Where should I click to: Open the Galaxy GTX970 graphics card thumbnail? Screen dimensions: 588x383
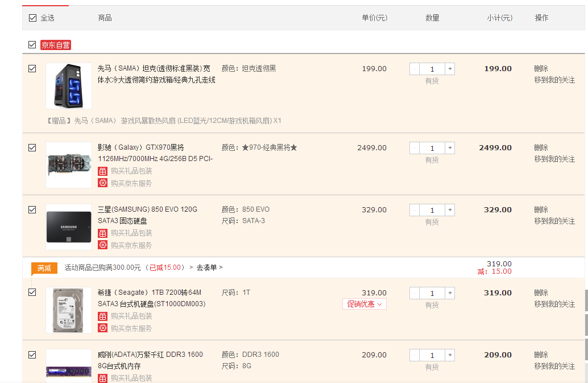(x=69, y=165)
